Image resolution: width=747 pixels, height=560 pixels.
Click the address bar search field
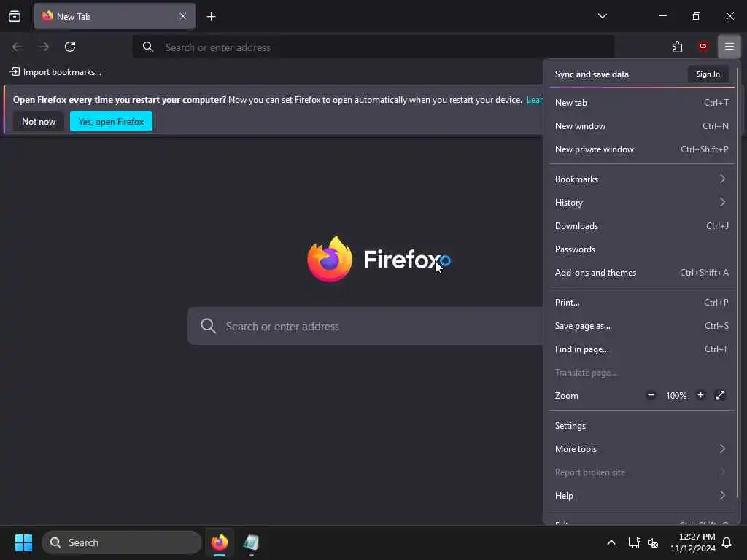(373, 47)
